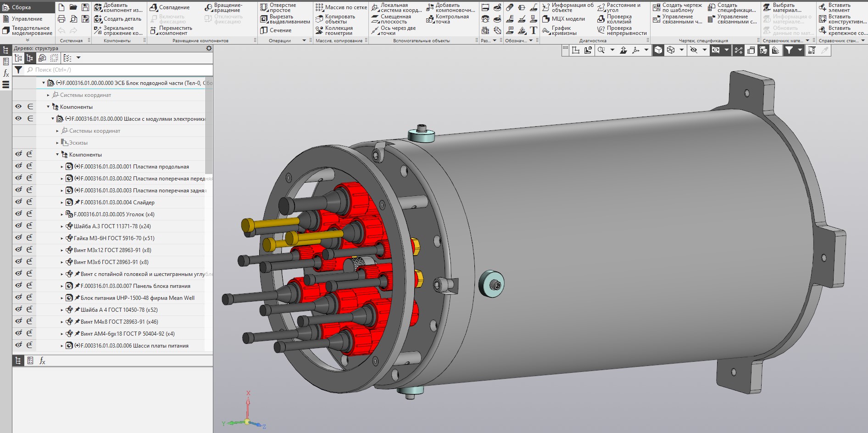
Task: Expand the top Системы координат node
Action: (x=48, y=95)
